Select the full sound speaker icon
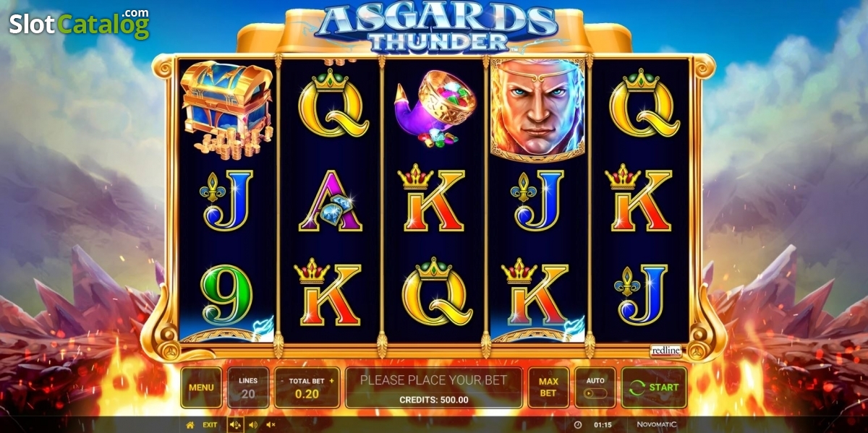The width and height of the screenshot is (868, 433). click(x=236, y=425)
